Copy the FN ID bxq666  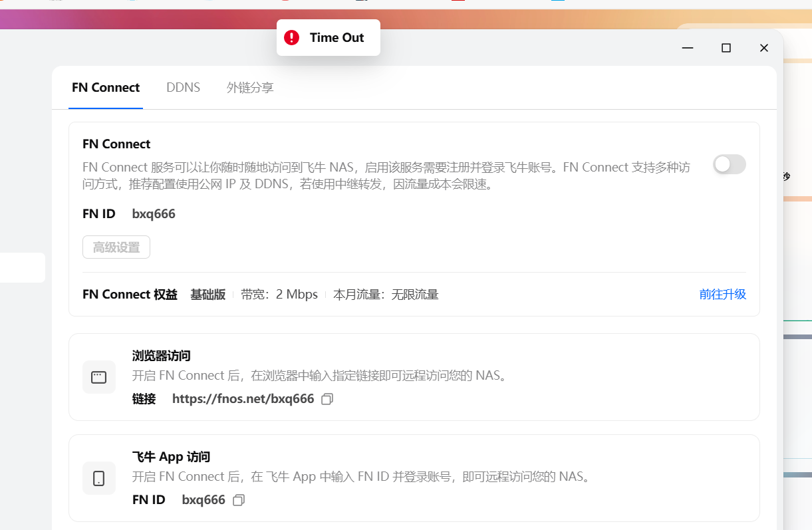tap(239, 500)
